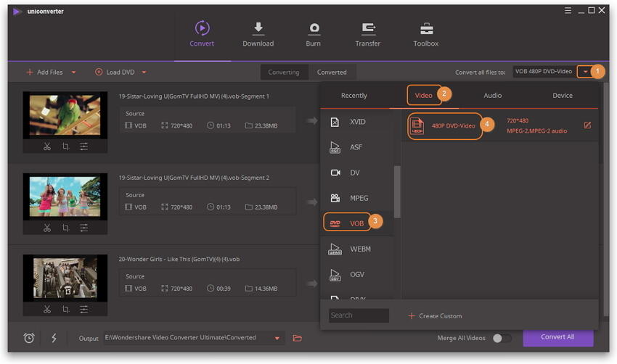Open the Download section

point(258,34)
